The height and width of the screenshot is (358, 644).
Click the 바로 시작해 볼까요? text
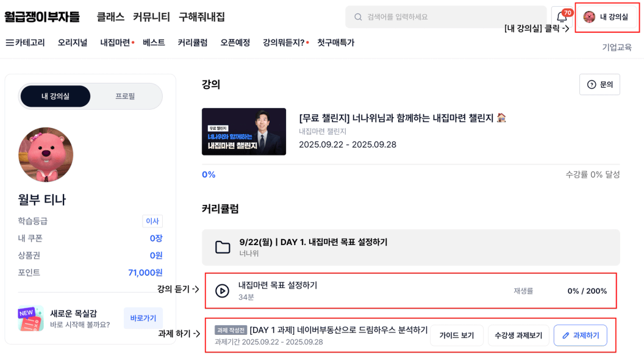pos(80,324)
